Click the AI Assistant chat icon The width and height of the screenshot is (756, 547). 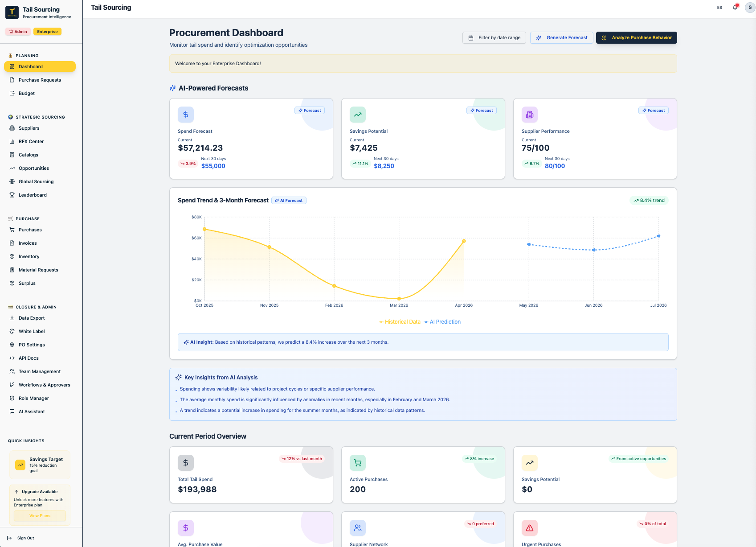(12, 411)
